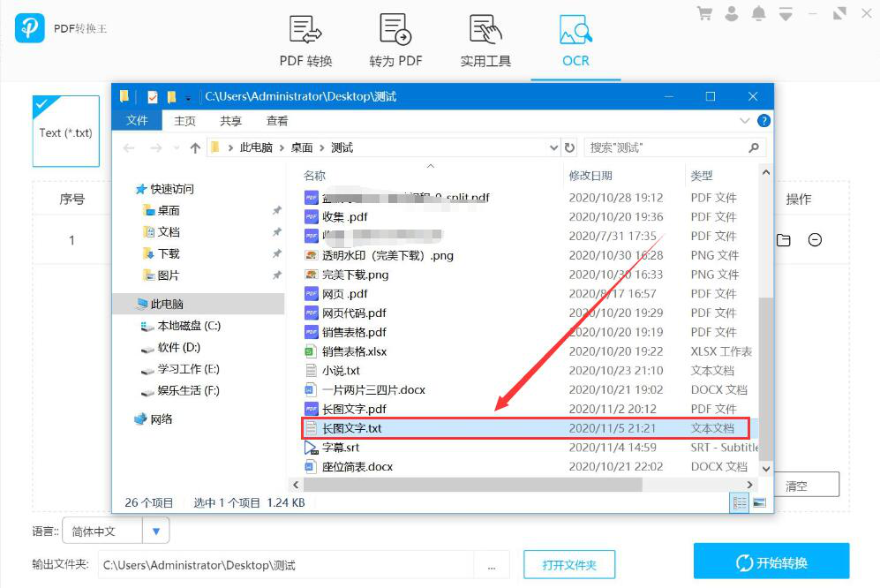Select 网络 in the navigation pane
The height and width of the screenshot is (588, 880).
(154, 419)
